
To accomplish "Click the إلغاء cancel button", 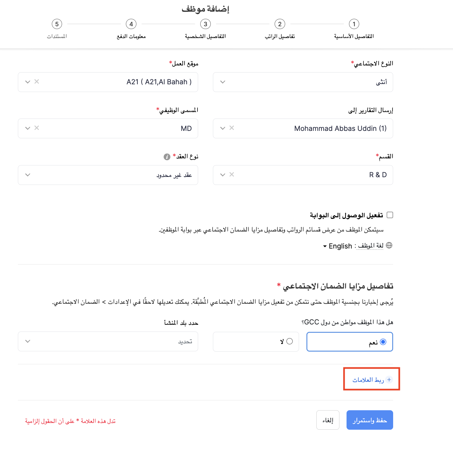I will [328, 420].
